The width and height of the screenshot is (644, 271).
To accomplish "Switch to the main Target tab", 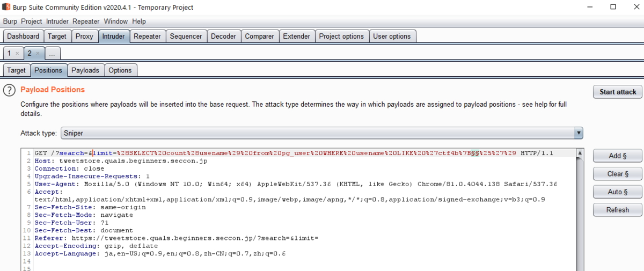I will [57, 36].
